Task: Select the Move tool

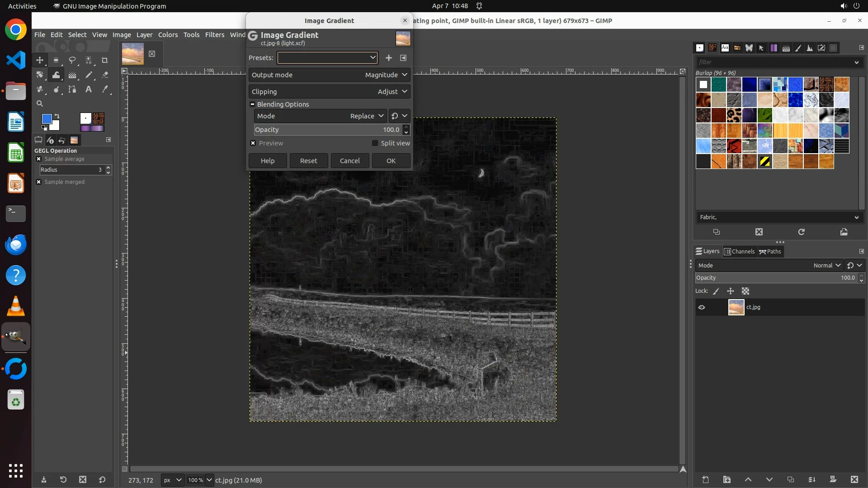Action: [40, 60]
